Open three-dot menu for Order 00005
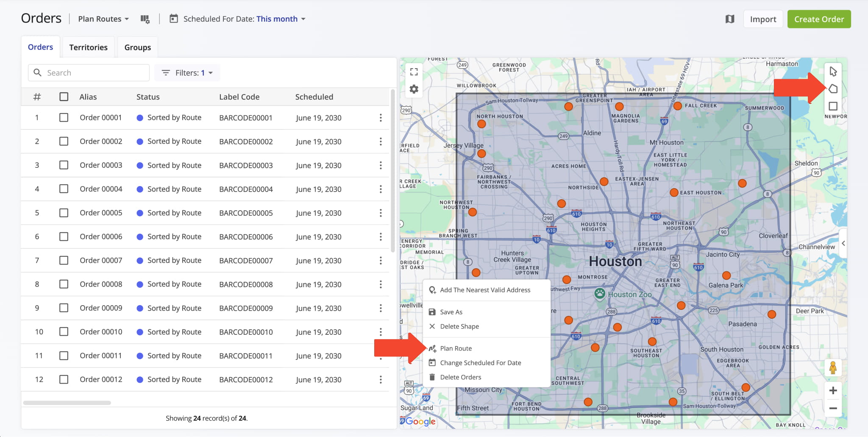The image size is (868, 437). (x=381, y=213)
